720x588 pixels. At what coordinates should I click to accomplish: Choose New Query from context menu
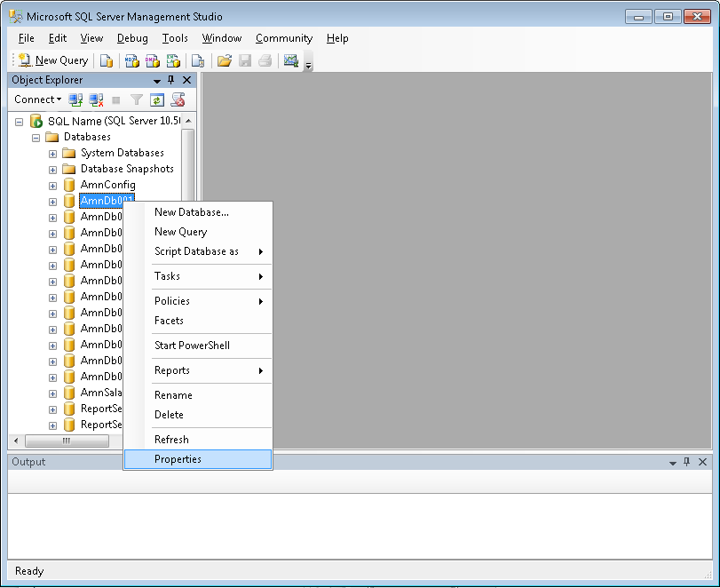point(198,232)
